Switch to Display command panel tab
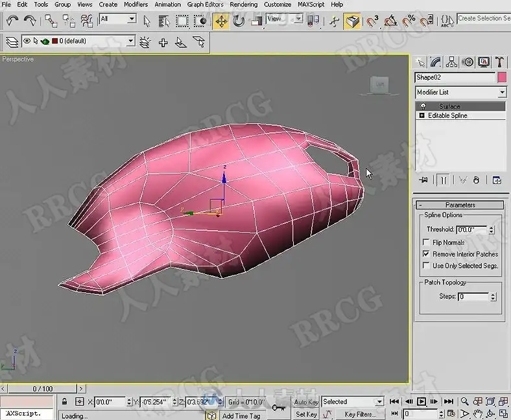Viewport: 511px width, 420px height. [484, 62]
